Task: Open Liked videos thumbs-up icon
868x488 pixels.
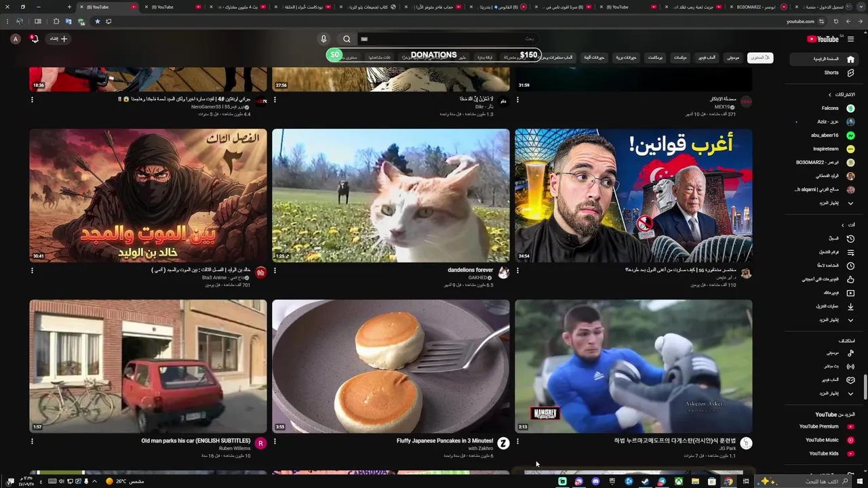Action: pyautogui.click(x=850, y=279)
